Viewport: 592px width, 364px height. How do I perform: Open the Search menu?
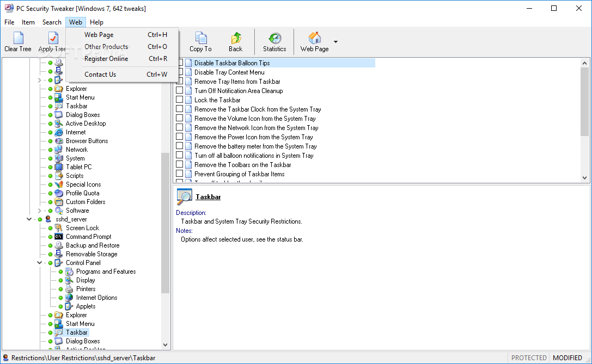(x=52, y=22)
